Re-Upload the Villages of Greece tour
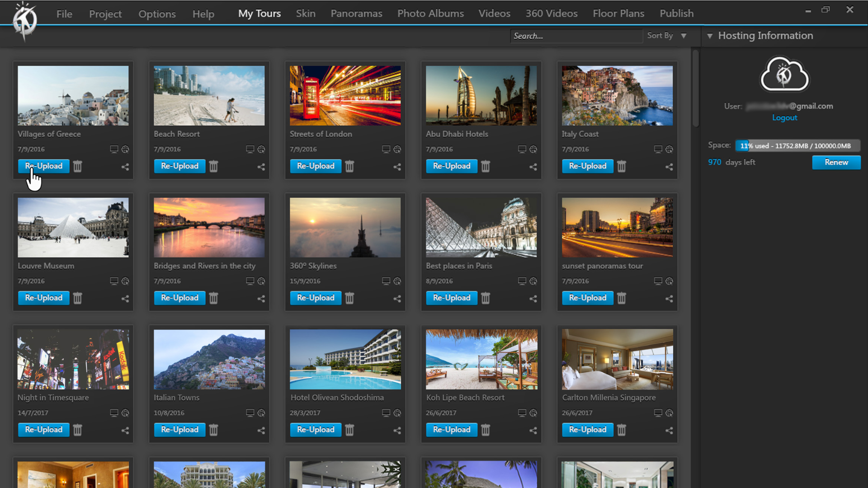This screenshot has width=868, height=488. click(x=44, y=166)
